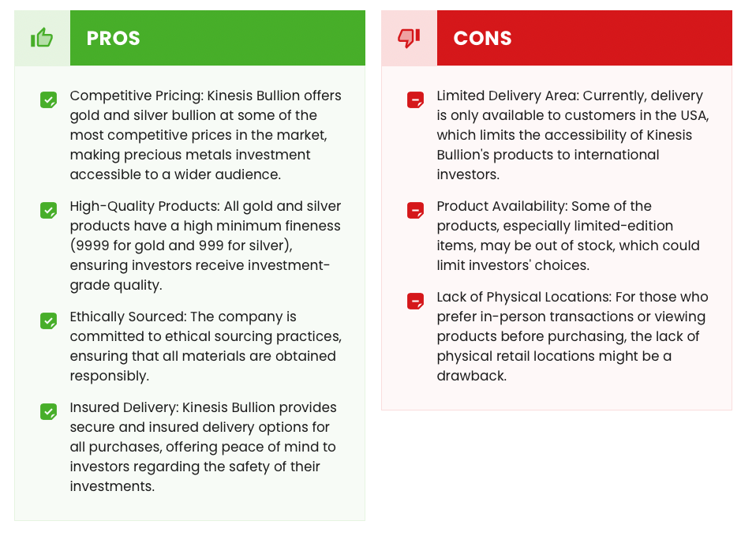Click the green thumbs-up icon
Screen dimensions: 756x536
(x=42, y=38)
